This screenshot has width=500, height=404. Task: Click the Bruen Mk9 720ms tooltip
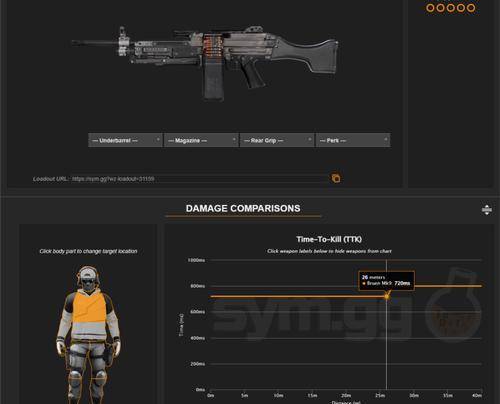[x=386, y=281]
